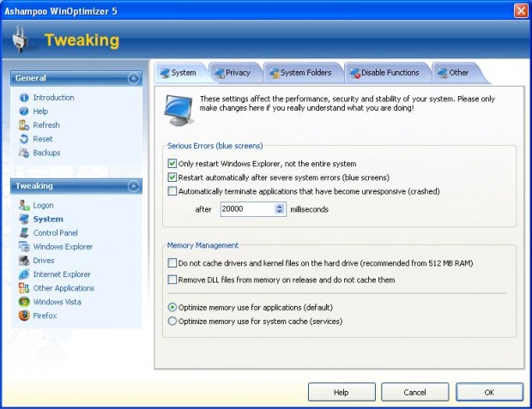
Task: Enable automatically terminate unresponsive applications
Action: [172, 191]
